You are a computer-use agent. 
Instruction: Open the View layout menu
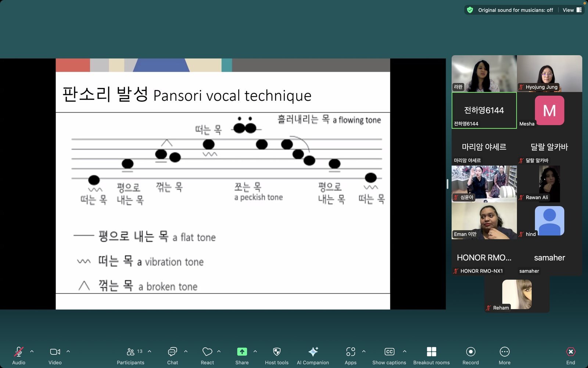(x=572, y=10)
